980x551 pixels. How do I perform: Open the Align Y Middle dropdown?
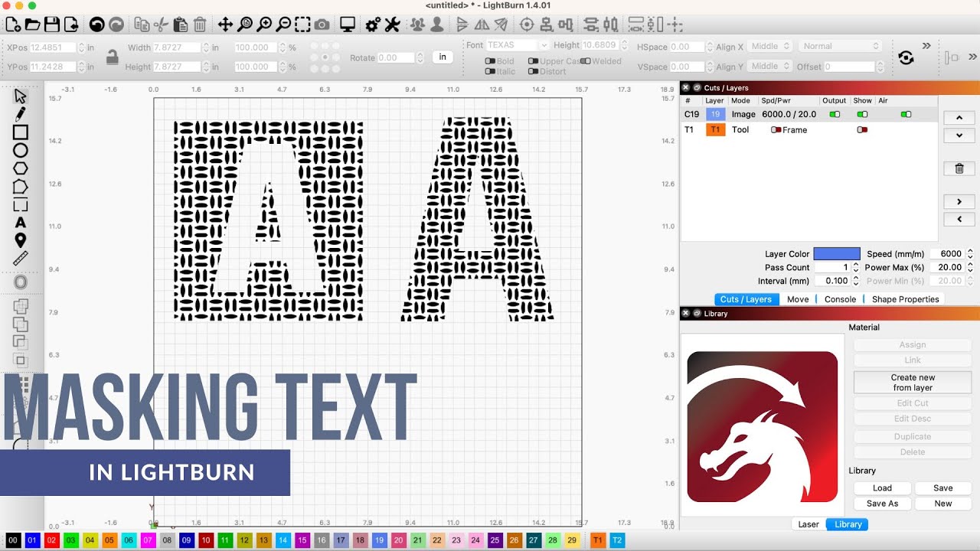click(768, 67)
